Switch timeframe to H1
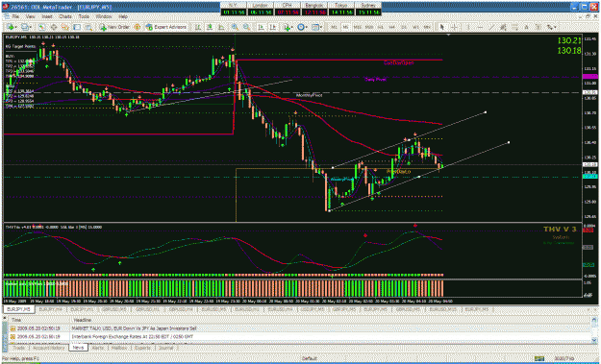The width and height of the screenshot is (601, 364). [381, 27]
